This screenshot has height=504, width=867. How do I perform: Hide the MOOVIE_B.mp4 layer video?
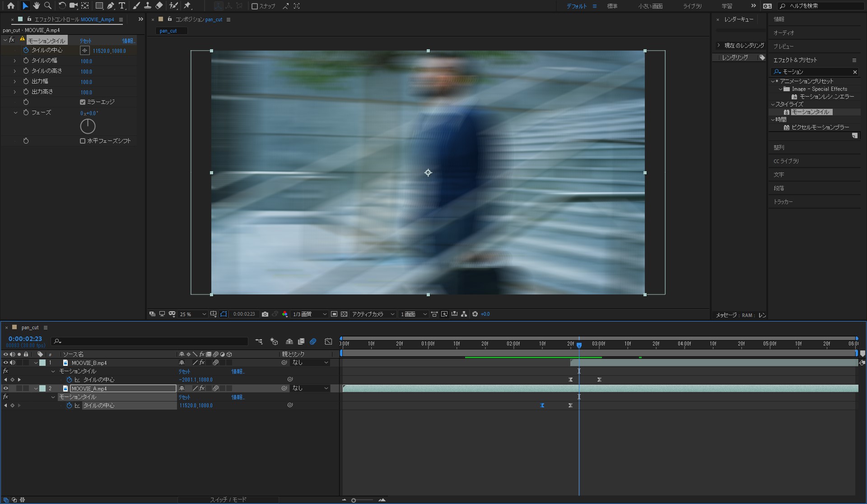pos(5,363)
